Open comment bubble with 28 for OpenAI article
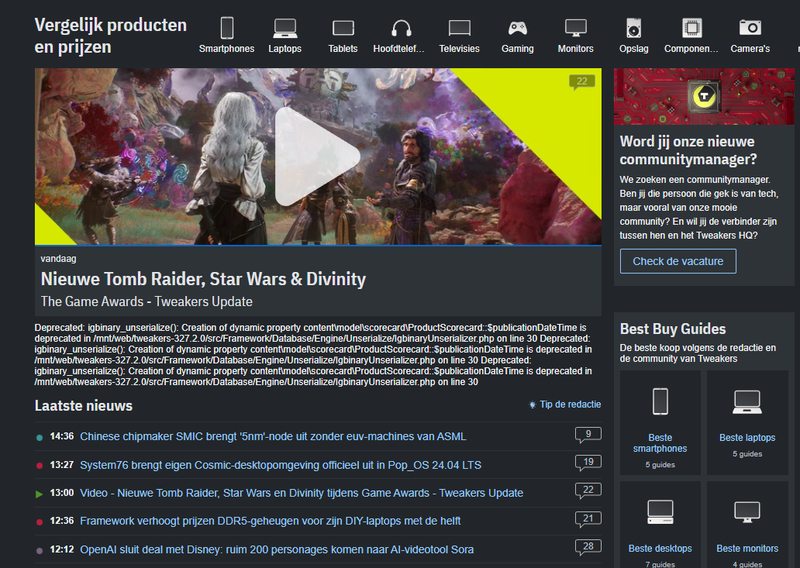 click(588, 548)
